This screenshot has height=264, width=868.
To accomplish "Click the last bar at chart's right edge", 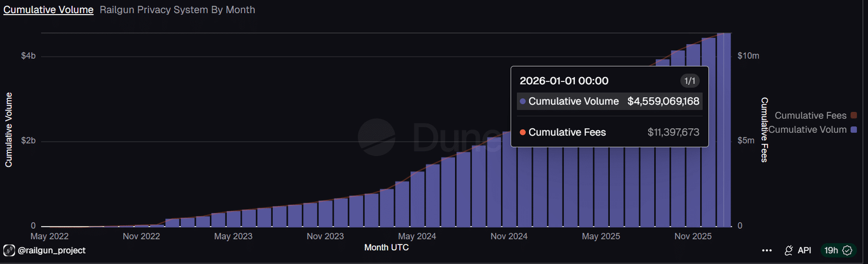I will click(724, 130).
